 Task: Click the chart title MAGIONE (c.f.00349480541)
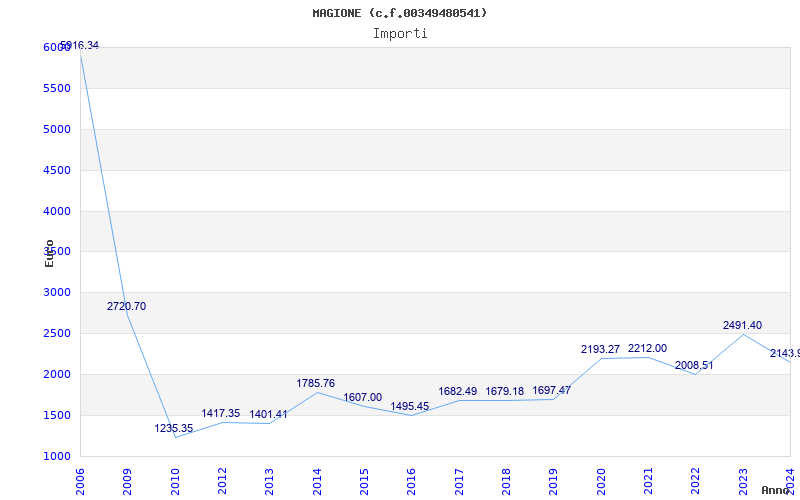point(400,13)
